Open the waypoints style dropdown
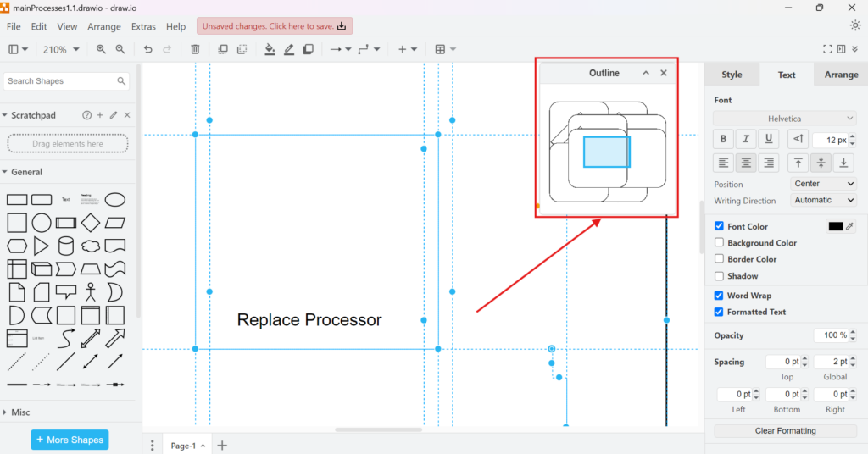This screenshot has height=454, width=868. (x=369, y=49)
